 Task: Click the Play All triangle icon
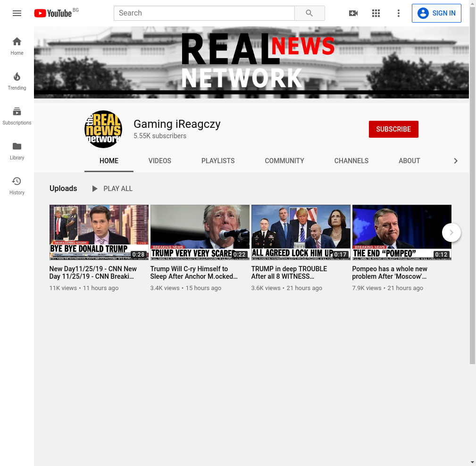pos(95,189)
